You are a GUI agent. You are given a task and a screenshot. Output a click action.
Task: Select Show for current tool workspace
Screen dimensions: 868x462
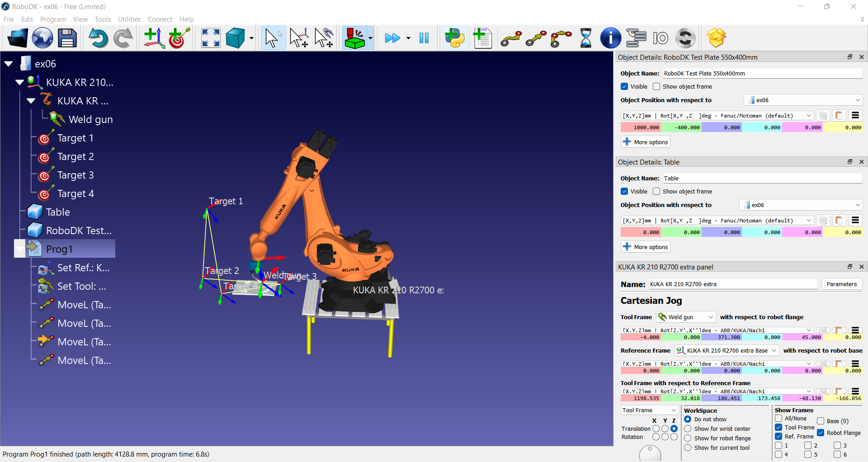(688, 448)
